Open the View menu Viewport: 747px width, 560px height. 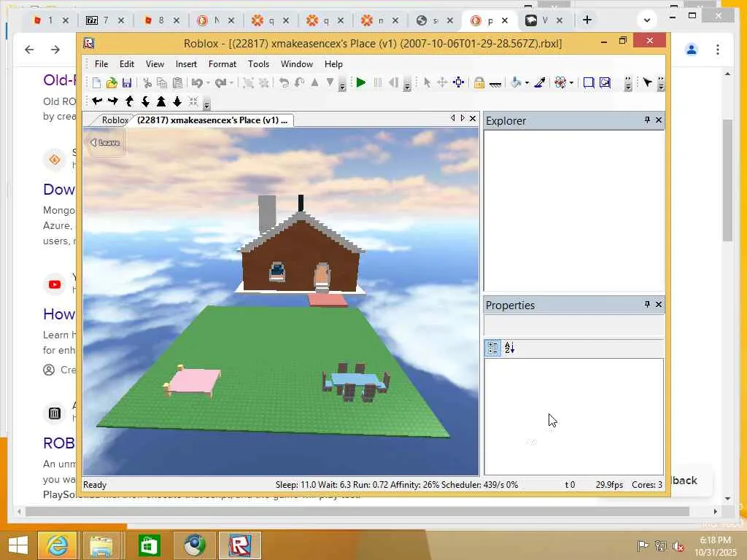coord(155,64)
